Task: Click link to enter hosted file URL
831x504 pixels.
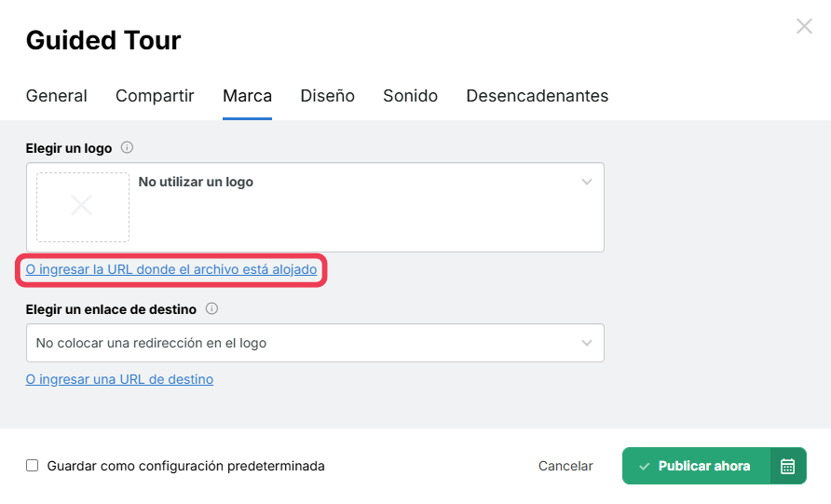Action: tap(171, 269)
